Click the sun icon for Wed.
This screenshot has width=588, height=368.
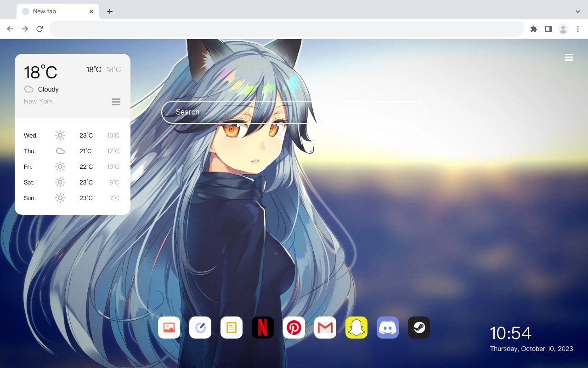pos(60,135)
